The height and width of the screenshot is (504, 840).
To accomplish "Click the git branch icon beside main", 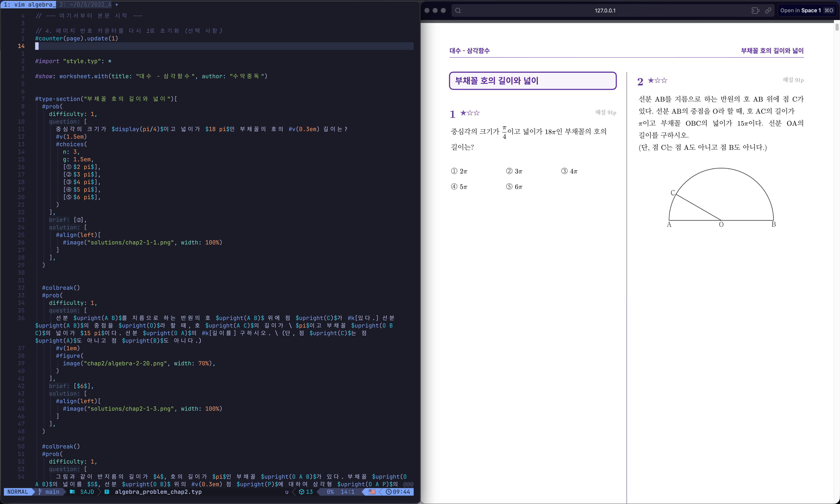I will 40,492.
